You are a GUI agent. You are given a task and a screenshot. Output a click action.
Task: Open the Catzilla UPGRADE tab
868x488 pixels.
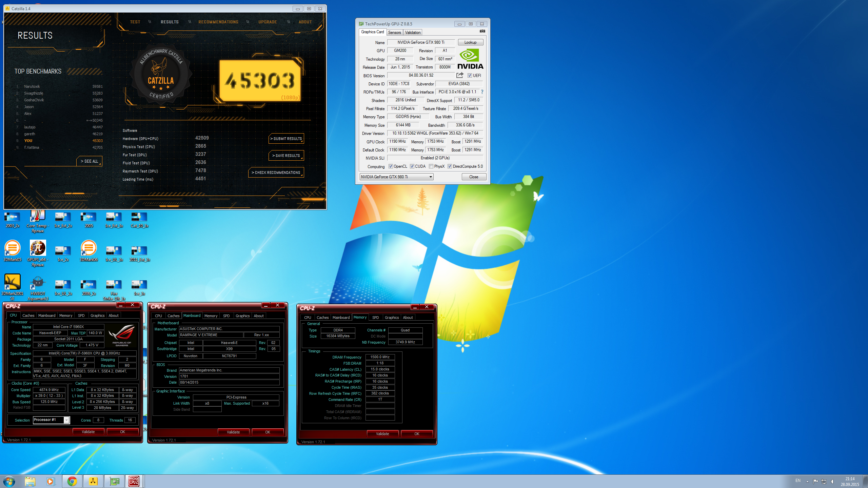click(x=268, y=22)
